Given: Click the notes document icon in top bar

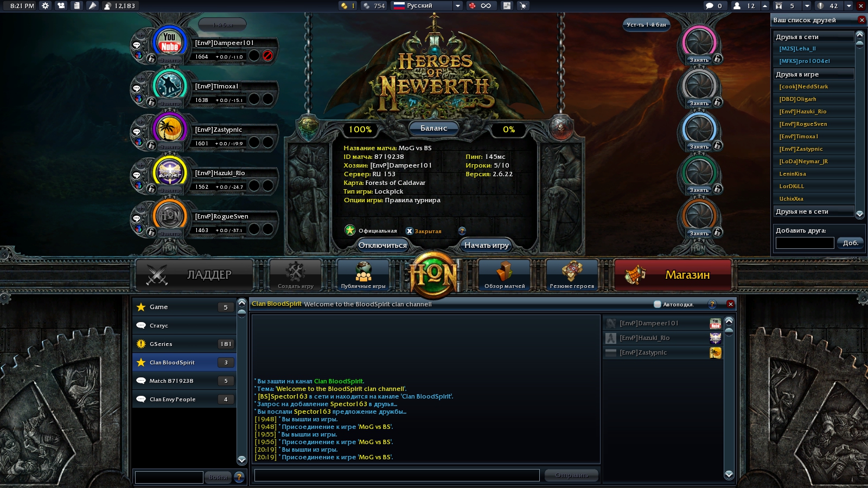Looking at the screenshot, I should pos(76,5).
